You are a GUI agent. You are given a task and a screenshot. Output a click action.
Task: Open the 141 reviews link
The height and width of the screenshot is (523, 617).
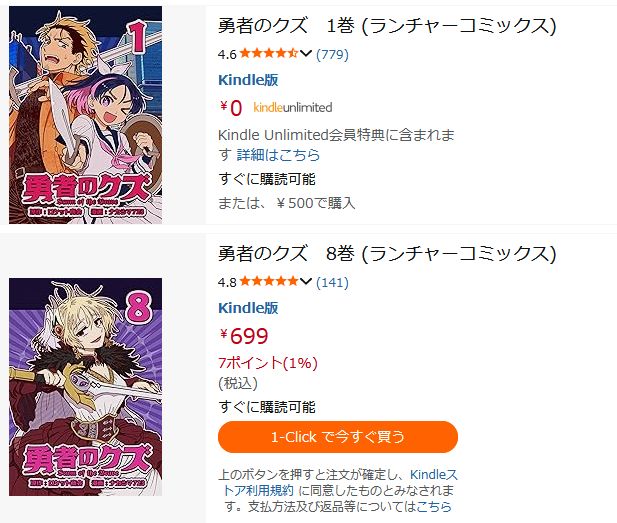click(x=333, y=282)
